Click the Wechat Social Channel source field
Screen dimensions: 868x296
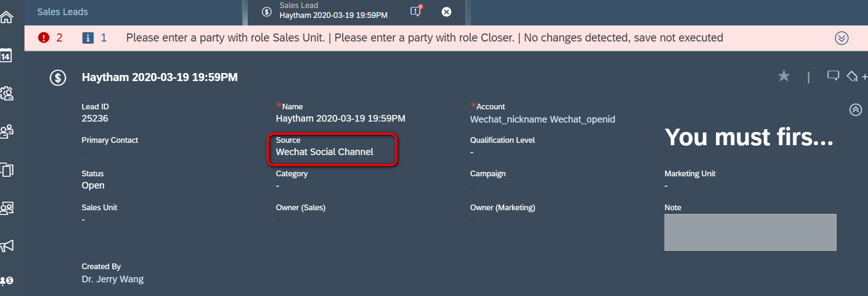(x=324, y=152)
